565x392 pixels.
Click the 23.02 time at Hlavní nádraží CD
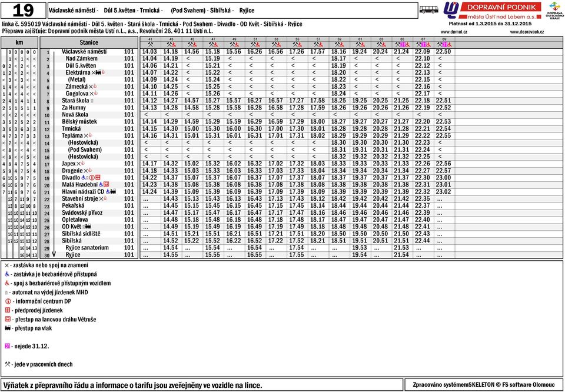[x=443, y=192]
